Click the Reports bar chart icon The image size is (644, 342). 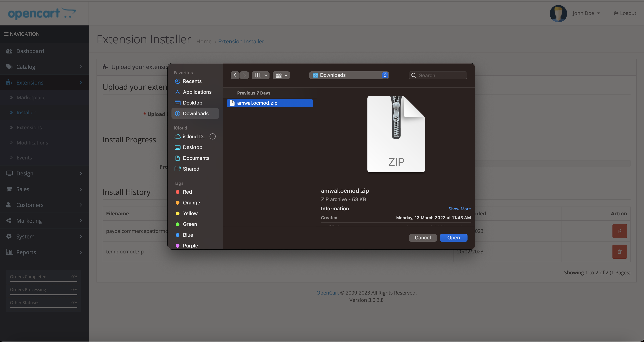(x=9, y=252)
